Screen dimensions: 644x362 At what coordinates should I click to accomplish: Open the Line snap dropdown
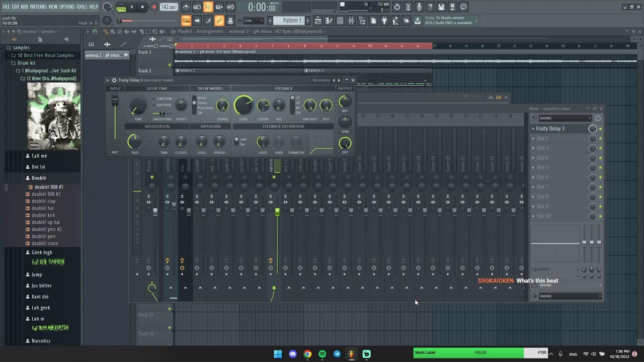point(254,21)
